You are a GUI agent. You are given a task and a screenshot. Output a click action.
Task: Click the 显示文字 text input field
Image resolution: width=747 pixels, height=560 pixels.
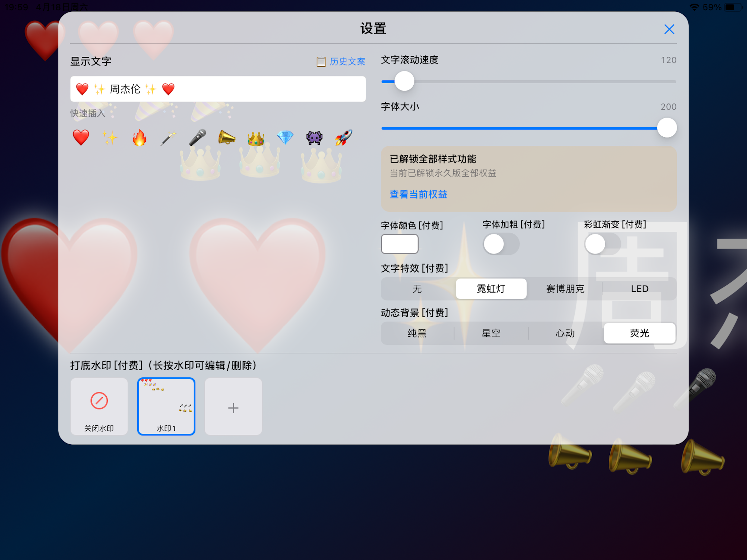click(218, 89)
